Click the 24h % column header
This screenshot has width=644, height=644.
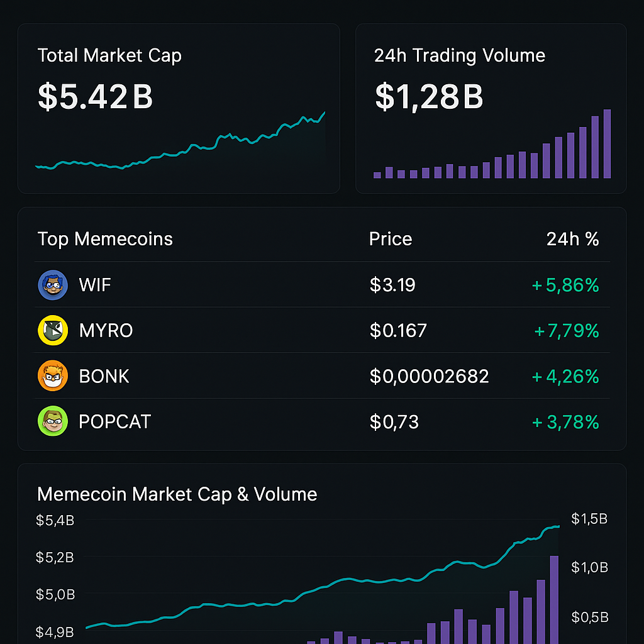tap(572, 239)
